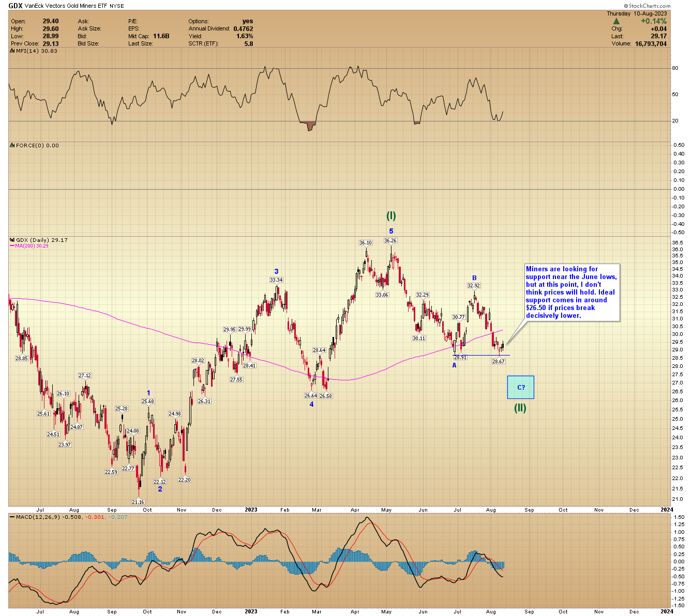Click the +0.14% percent change
The width and height of the screenshot is (693, 616).
pyautogui.click(x=654, y=21)
